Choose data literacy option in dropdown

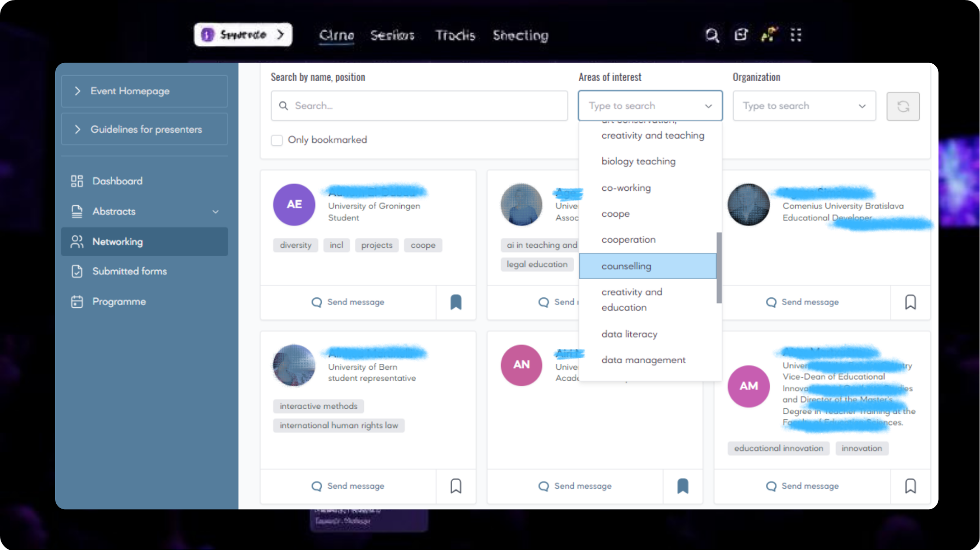click(x=629, y=334)
